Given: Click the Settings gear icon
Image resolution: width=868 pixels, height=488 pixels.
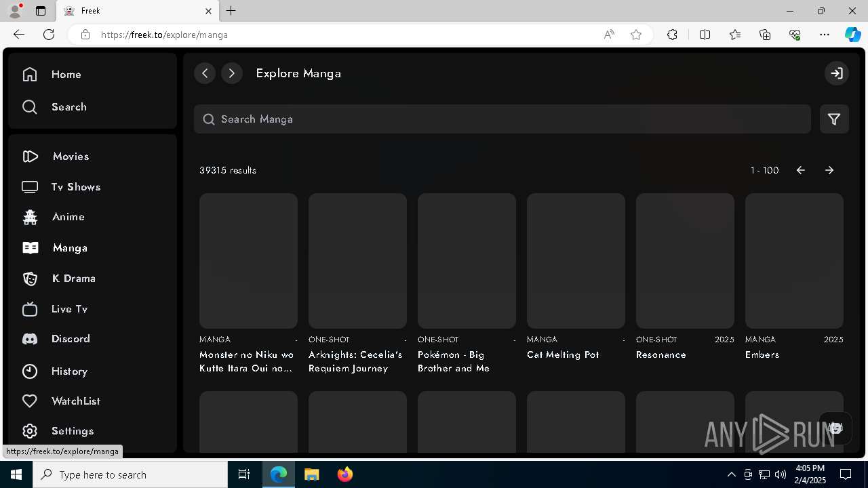Looking at the screenshot, I should tap(30, 431).
